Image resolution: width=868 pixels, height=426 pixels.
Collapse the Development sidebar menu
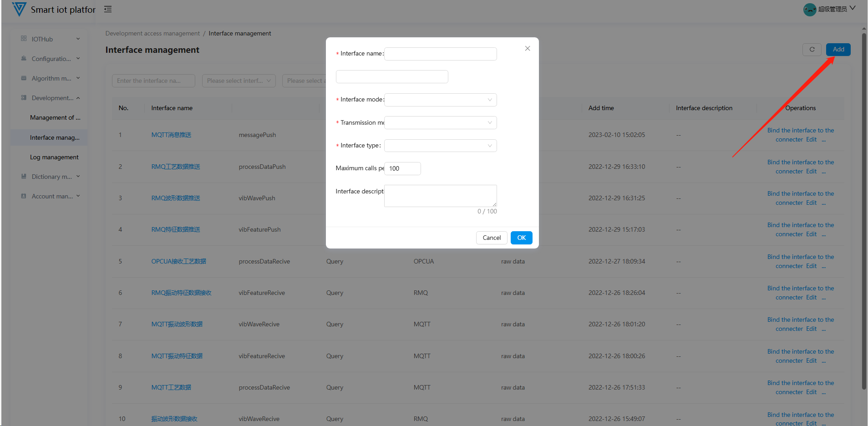click(78, 98)
